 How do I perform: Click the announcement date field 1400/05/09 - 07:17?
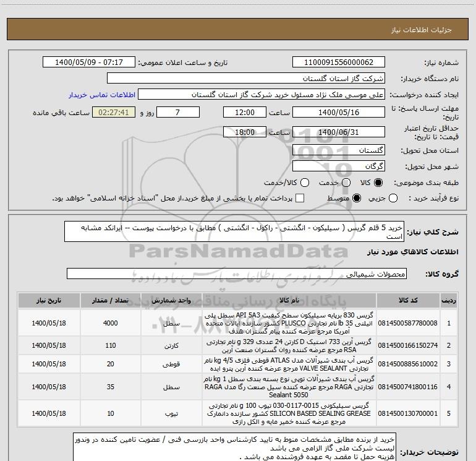[x=89, y=62]
